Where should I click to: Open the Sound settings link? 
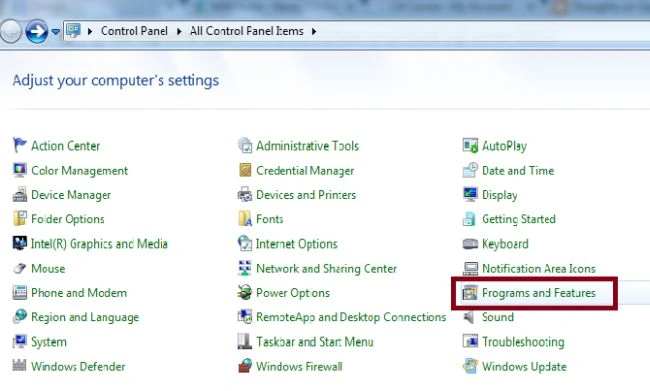pyautogui.click(x=497, y=317)
